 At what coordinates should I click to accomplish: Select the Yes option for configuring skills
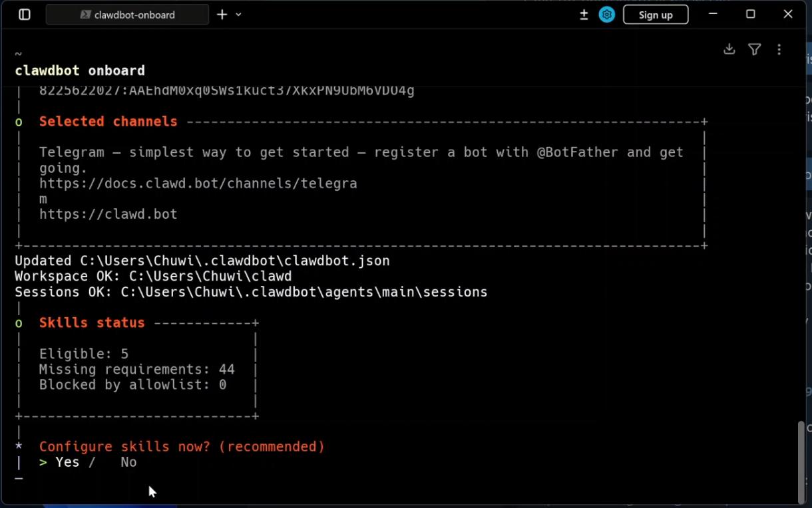point(67,462)
